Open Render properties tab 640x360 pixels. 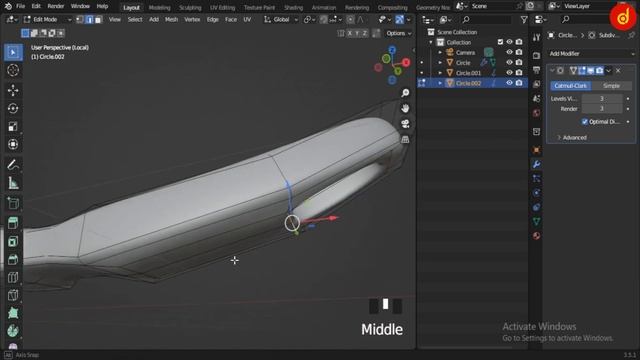pyautogui.click(x=536, y=56)
